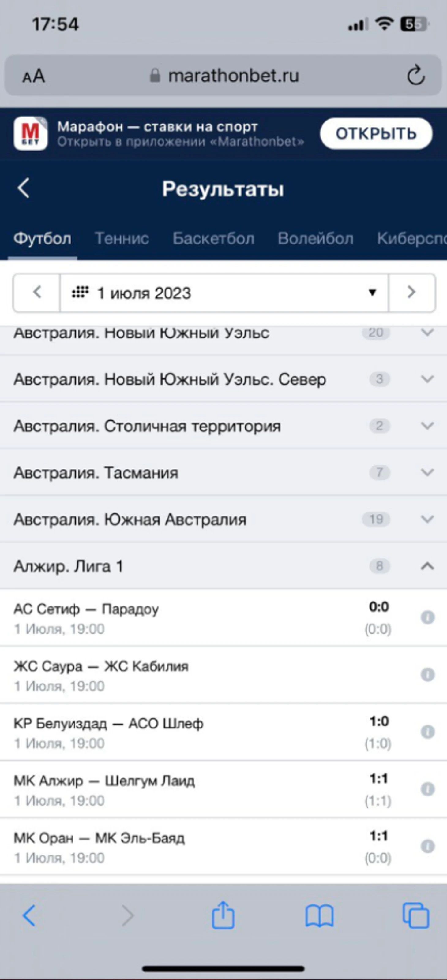Tap the Safari share icon
This screenshot has height=980, width=447.
[223, 915]
